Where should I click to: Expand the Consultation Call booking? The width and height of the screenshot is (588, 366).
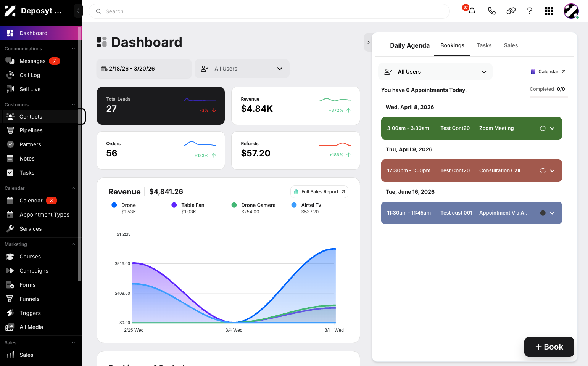coord(552,171)
